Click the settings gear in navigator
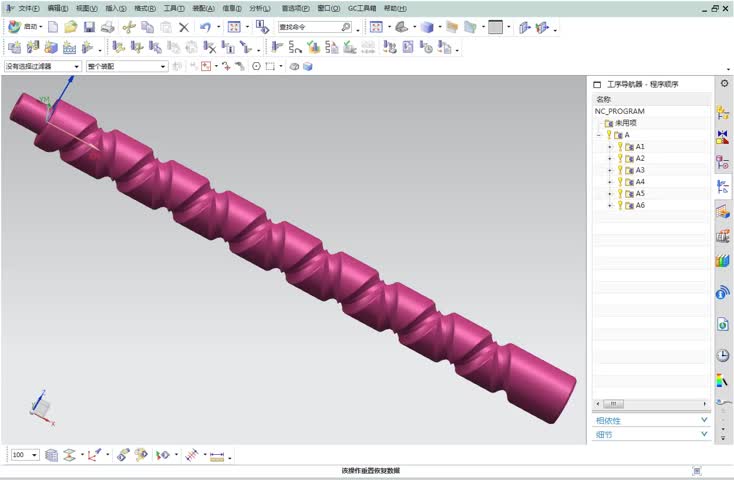Screen dimensions: 734x480 coord(723,84)
